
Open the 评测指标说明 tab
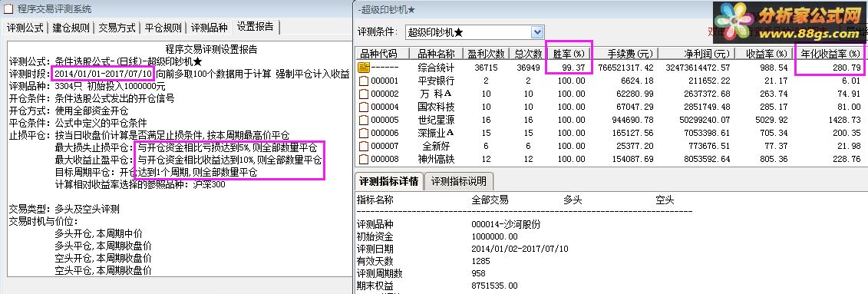[x=459, y=181]
